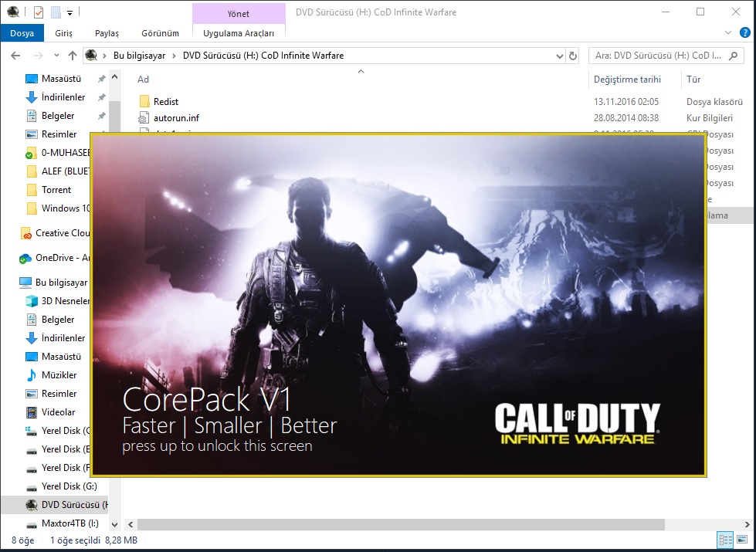The height and width of the screenshot is (552, 756).
Task: Open the Dosya menu
Action: (22, 33)
